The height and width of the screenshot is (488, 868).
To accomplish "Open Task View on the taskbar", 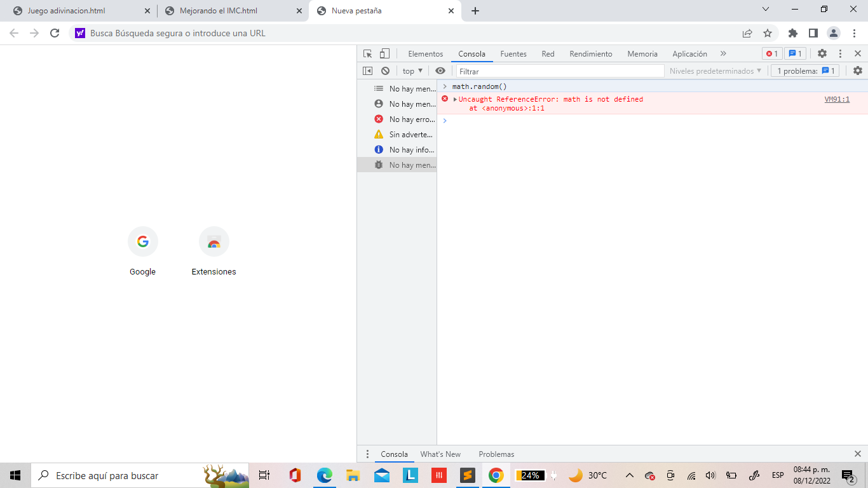I will click(264, 475).
